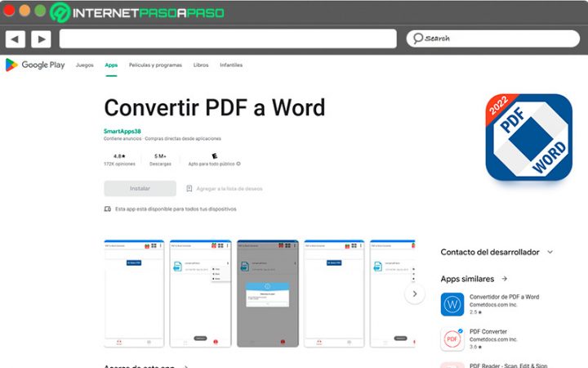The width and height of the screenshot is (588, 368).
Task: Click the 5 M+ Descargas text
Action: click(160, 160)
